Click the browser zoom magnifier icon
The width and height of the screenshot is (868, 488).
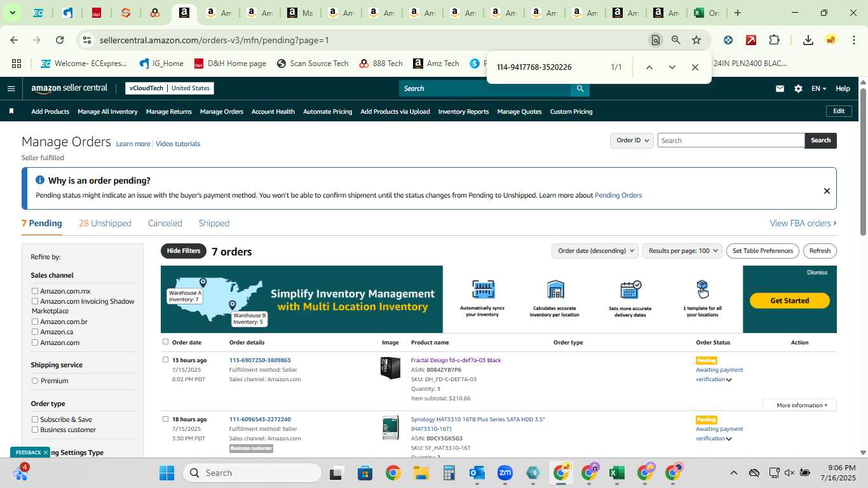click(676, 40)
